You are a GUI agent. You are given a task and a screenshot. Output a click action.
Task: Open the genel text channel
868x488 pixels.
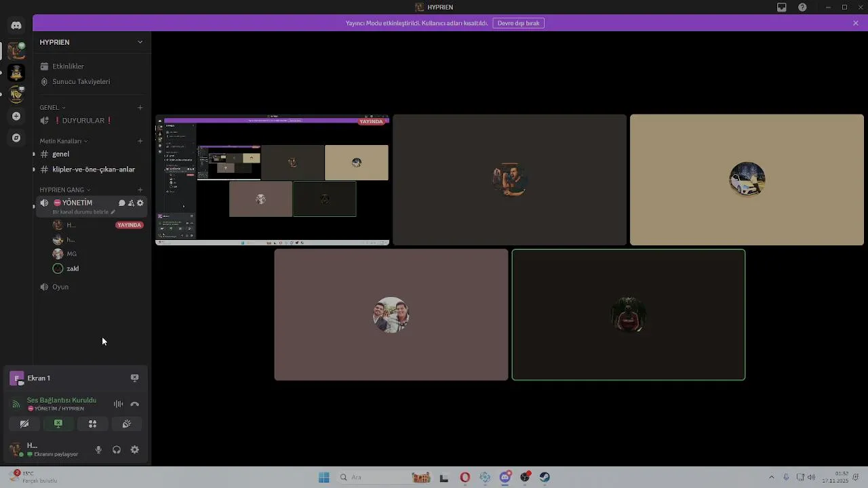coord(92,154)
